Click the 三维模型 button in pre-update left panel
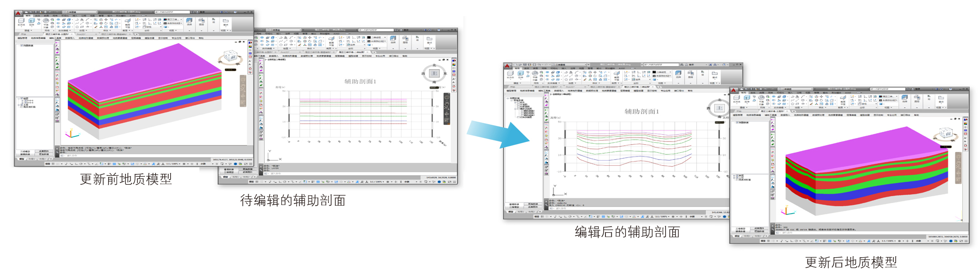The height and width of the screenshot is (276, 980). coord(25,151)
